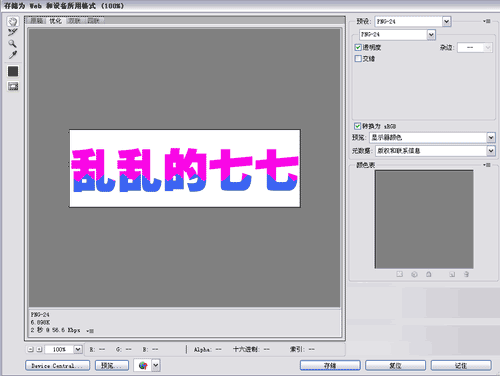Switch to the 双联 (2-Up) tab
This screenshot has height=376, width=500.
pyautogui.click(x=74, y=21)
